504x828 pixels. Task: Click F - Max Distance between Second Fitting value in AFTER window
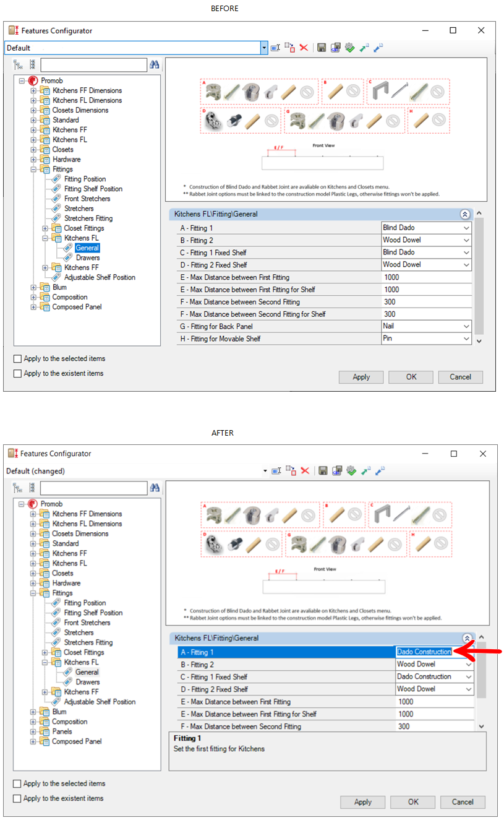tap(435, 727)
